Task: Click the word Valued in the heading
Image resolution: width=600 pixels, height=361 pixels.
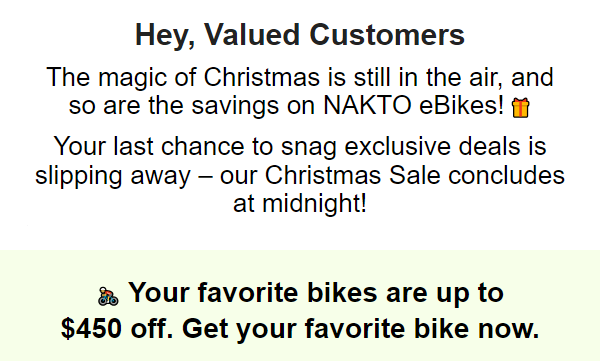Action: (x=252, y=34)
